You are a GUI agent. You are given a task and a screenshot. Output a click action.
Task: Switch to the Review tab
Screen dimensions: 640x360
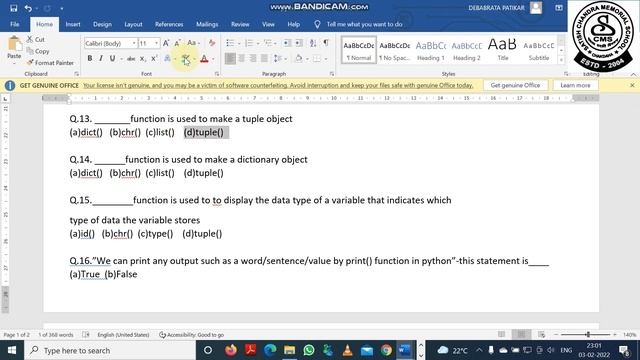tap(240, 24)
